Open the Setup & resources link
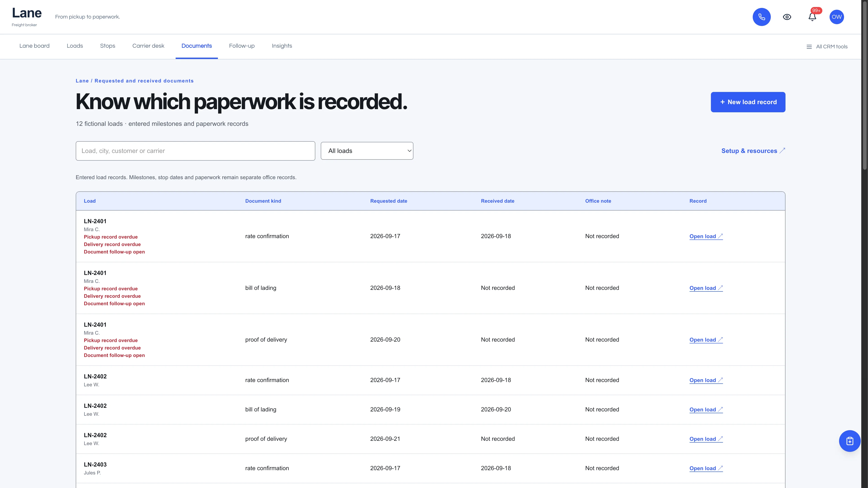 (753, 151)
